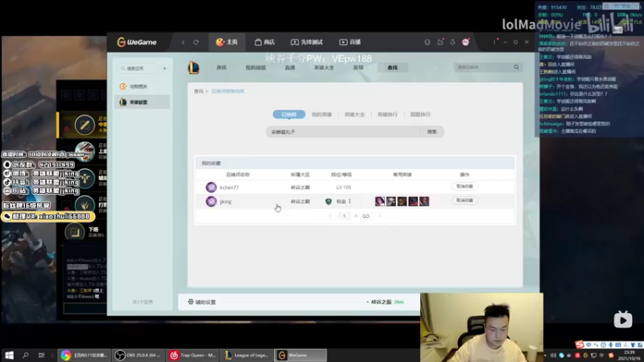Click the bilibili play icon overlay
This screenshot has height=362, width=644.
(x=623, y=319)
